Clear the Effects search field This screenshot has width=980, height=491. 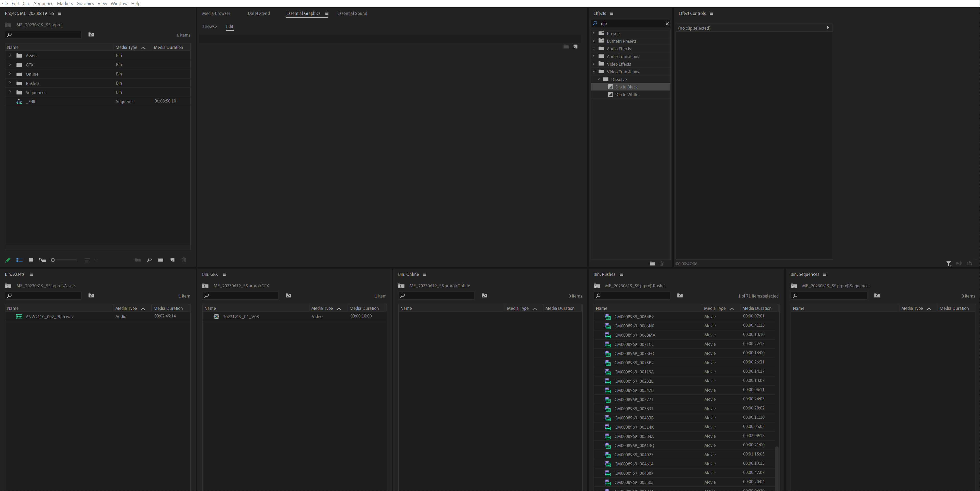[x=667, y=24]
